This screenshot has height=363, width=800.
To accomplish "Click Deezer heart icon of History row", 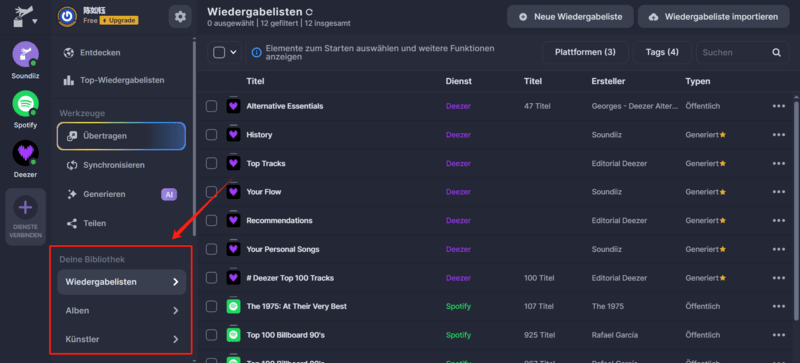I will coord(233,135).
